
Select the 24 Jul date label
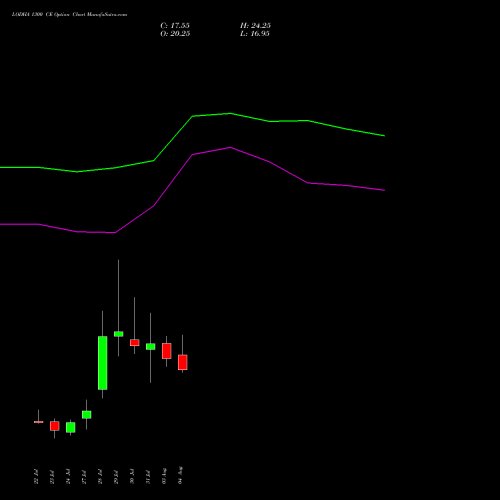pyautogui.click(x=68, y=477)
